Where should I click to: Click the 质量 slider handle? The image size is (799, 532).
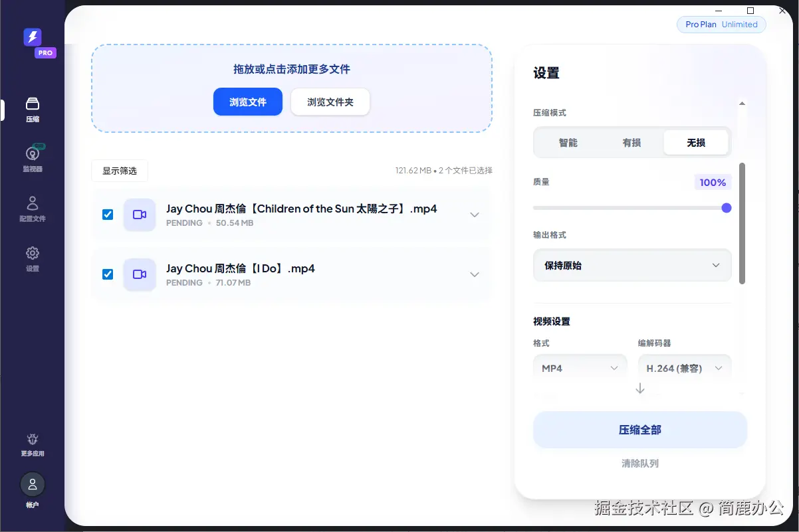(727, 208)
